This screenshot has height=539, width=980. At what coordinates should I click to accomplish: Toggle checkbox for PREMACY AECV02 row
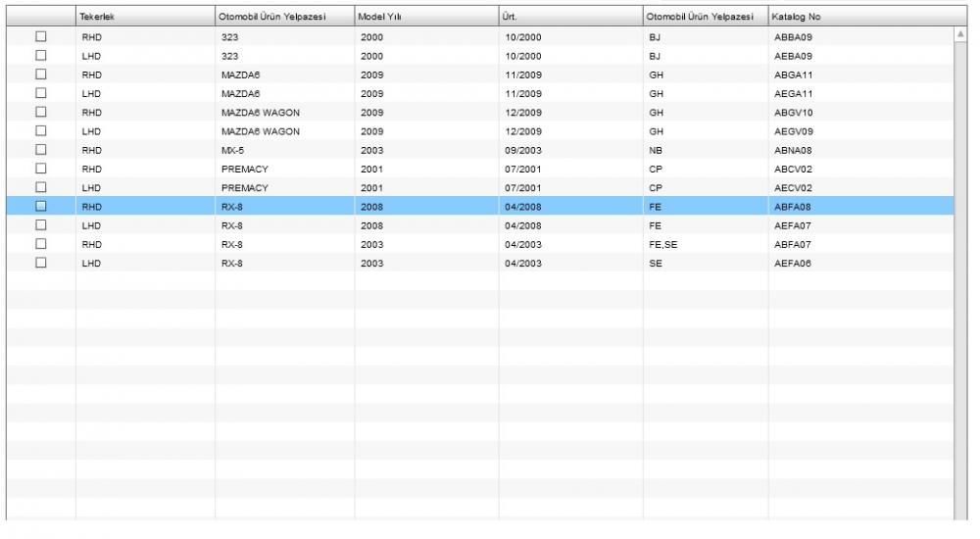point(40,187)
